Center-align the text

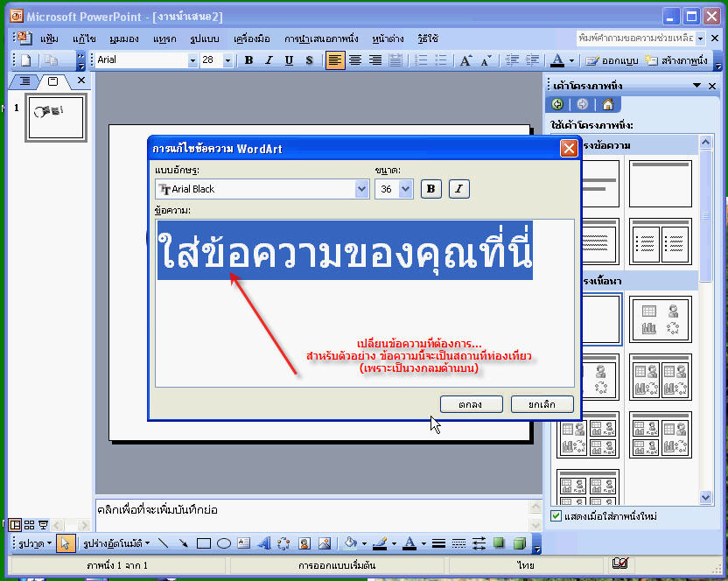pyautogui.click(x=355, y=60)
